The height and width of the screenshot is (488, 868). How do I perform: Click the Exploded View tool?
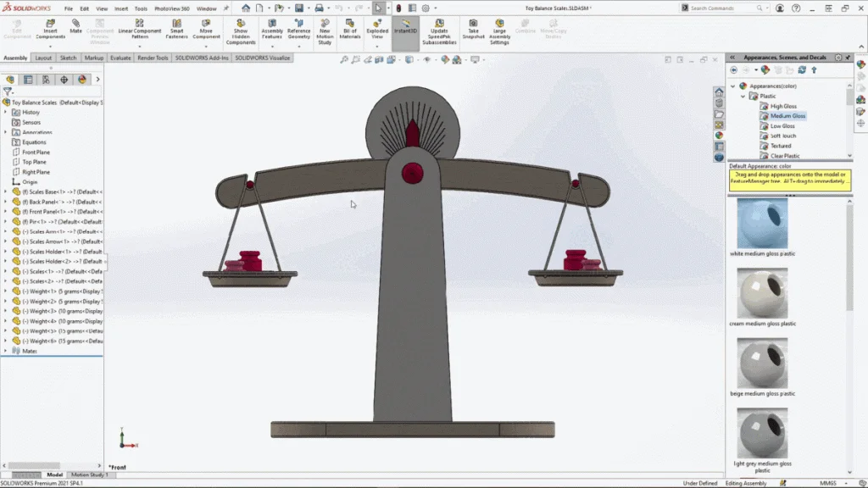pos(377,29)
